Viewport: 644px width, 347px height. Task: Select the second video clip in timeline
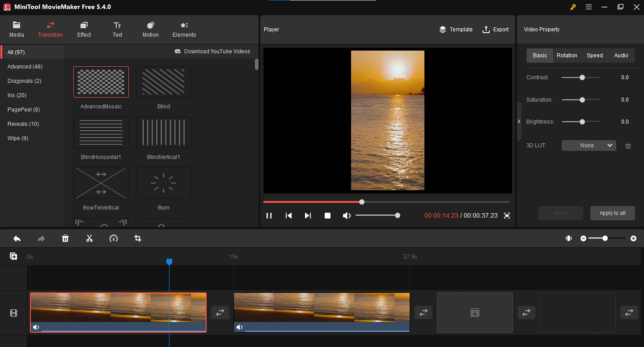coord(322,313)
